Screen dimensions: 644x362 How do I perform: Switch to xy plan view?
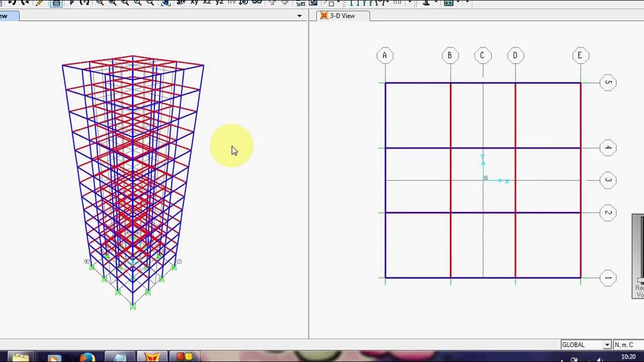[194, 2]
